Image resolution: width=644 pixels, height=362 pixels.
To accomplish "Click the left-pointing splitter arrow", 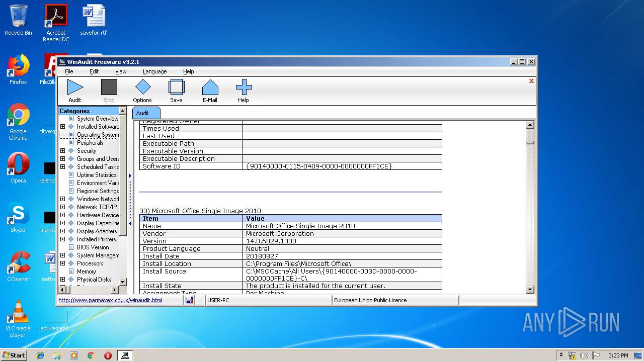I will 130,224.
